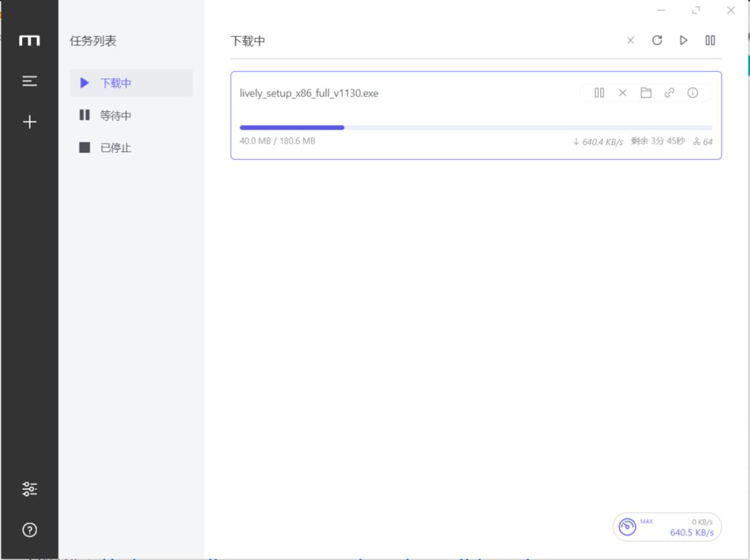Toggle the sidebar with the hamburger icon
This screenshot has width=750, height=560.
[29, 81]
